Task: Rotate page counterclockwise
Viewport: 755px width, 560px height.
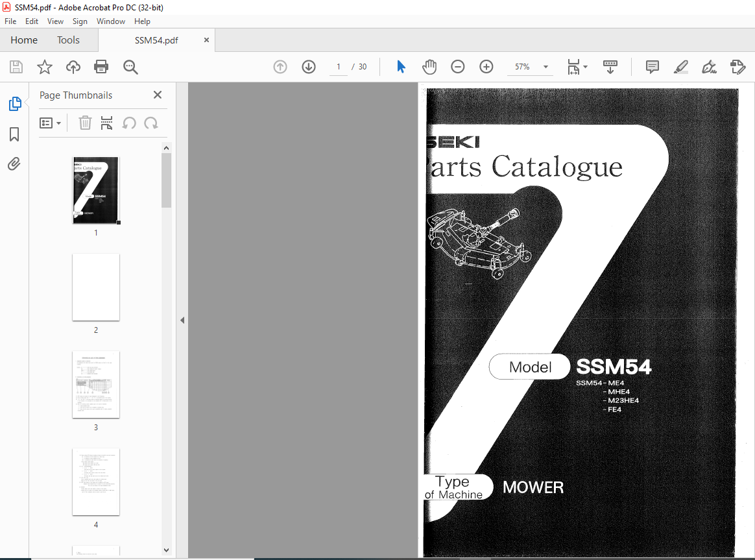Action: pyautogui.click(x=128, y=123)
